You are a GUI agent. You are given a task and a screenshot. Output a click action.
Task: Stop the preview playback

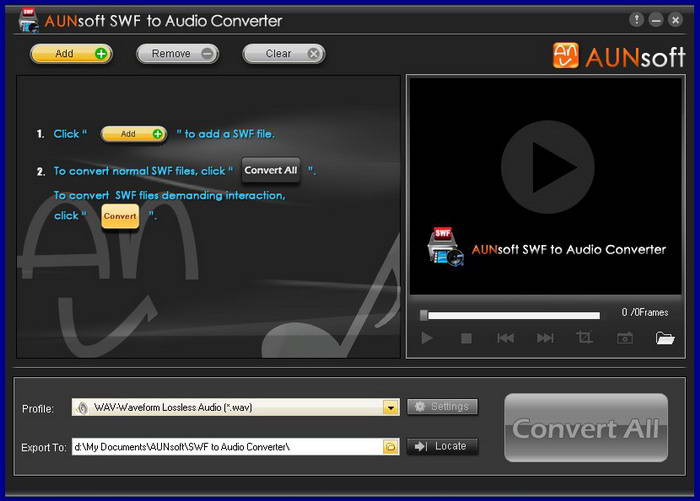click(466, 338)
